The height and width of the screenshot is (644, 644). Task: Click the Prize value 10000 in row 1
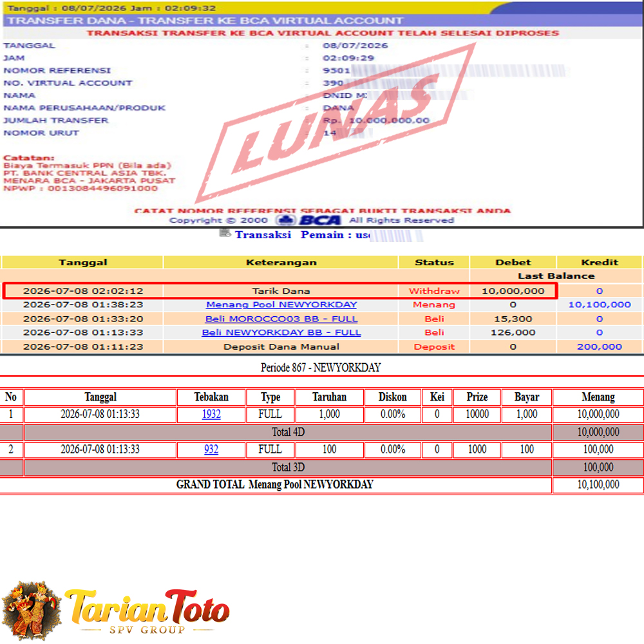pyautogui.click(x=477, y=414)
